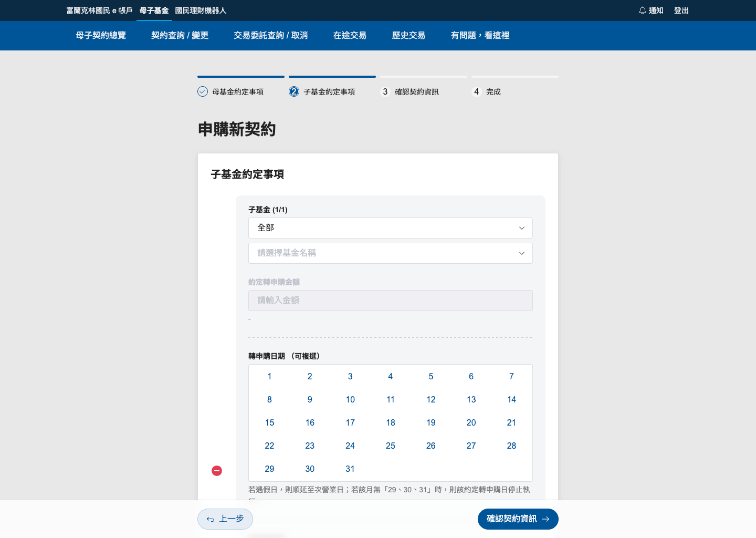
Task: Select day 19 in date grid
Action: (x=431, y=422)
